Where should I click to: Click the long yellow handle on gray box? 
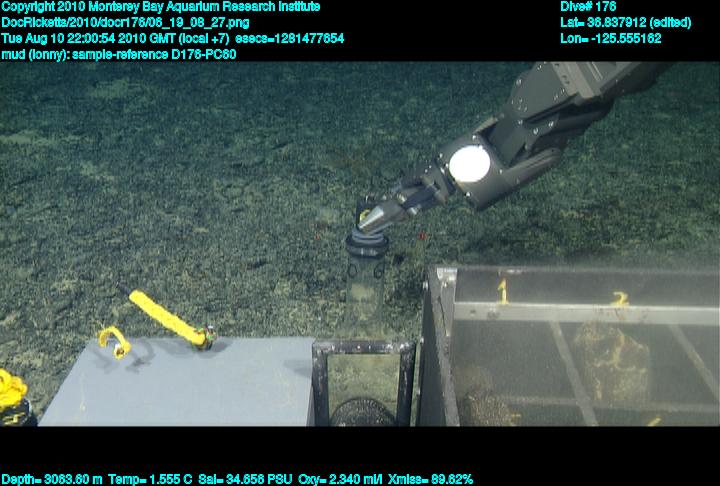[162, 315]
